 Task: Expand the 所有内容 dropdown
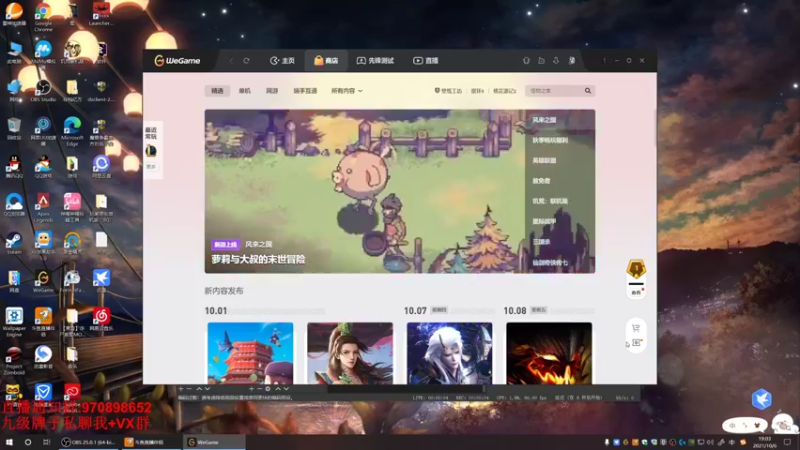[347, 91]
